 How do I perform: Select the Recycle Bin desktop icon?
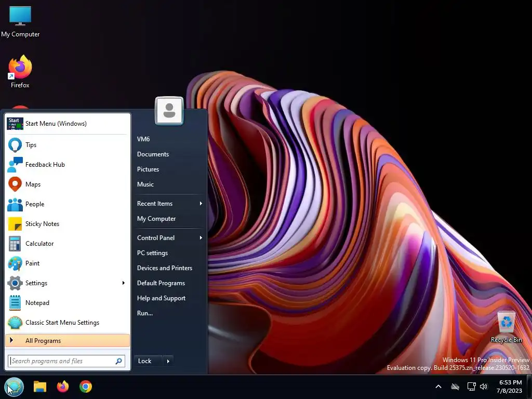[x=506, y=327]
